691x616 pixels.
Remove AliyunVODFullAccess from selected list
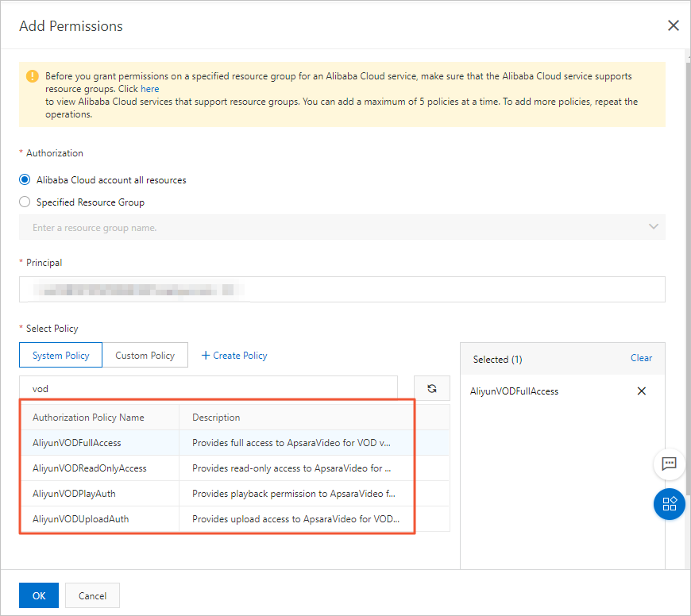click(641, 391)
